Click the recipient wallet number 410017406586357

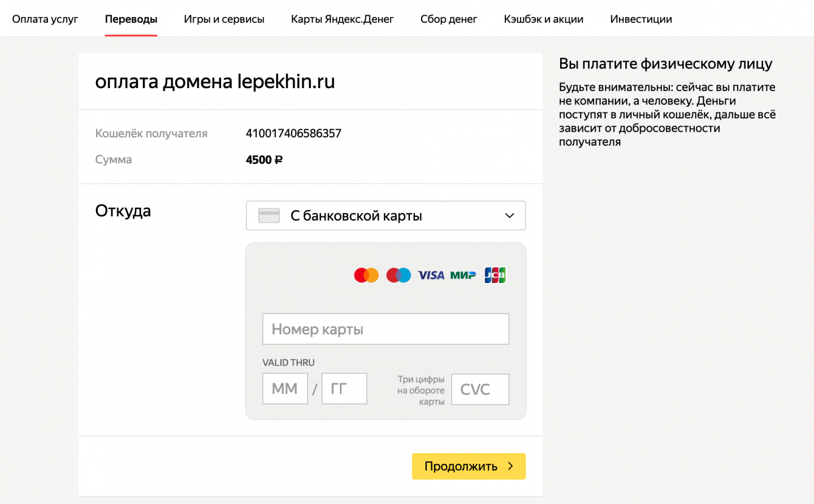click(x=293, y=133)
